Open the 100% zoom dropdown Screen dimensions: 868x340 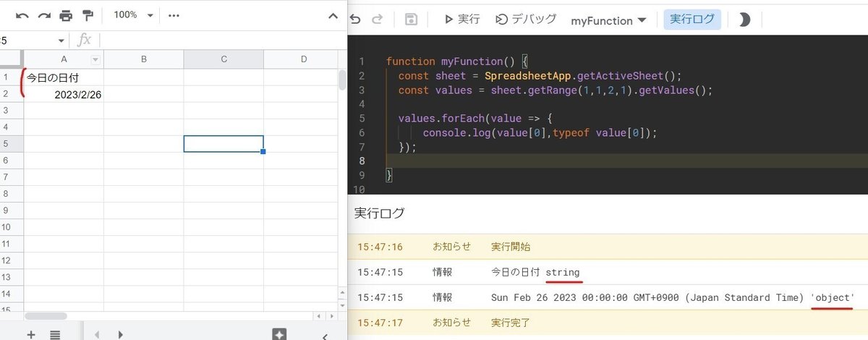coord(135,15)
